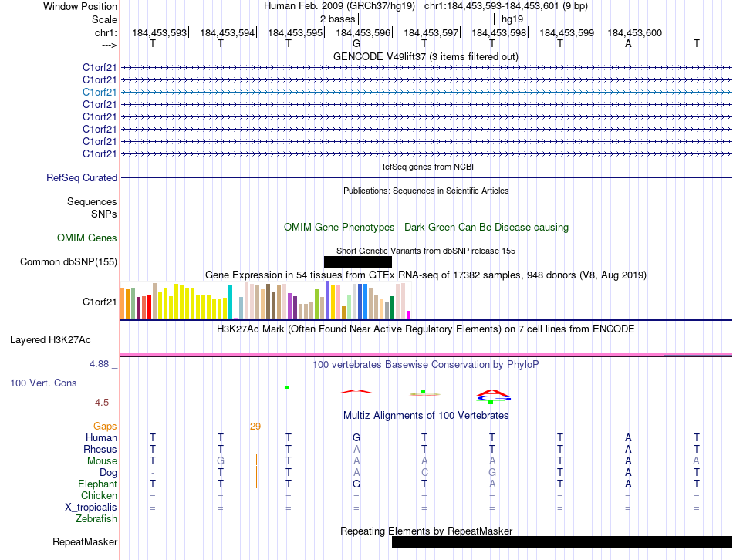Viewport: 733px width, 560px height.
Task: Open the RefSeq Curated track label
Action: [82, 177]
